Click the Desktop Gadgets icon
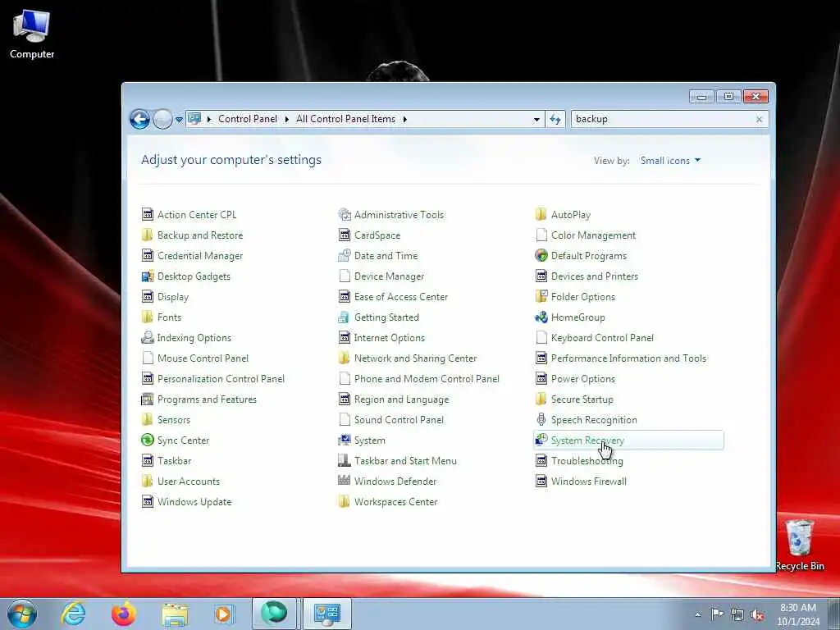 click(148, 276)
